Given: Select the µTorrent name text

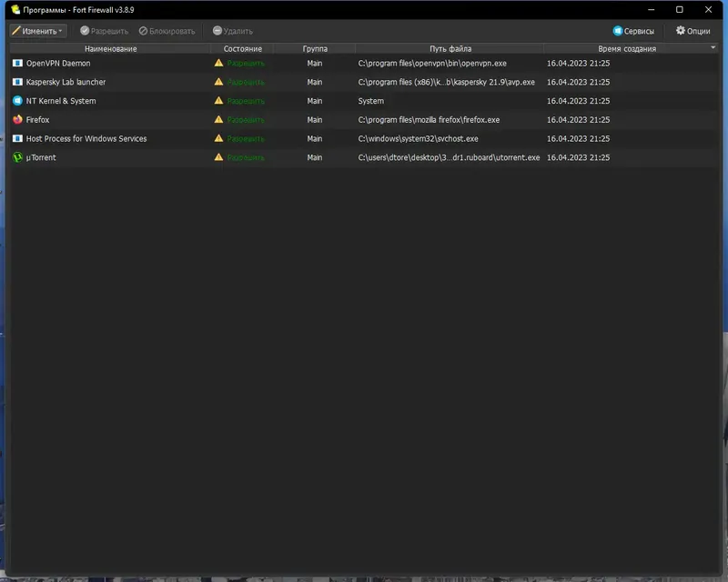Looking at the screenshot, I should click(41, 157).
